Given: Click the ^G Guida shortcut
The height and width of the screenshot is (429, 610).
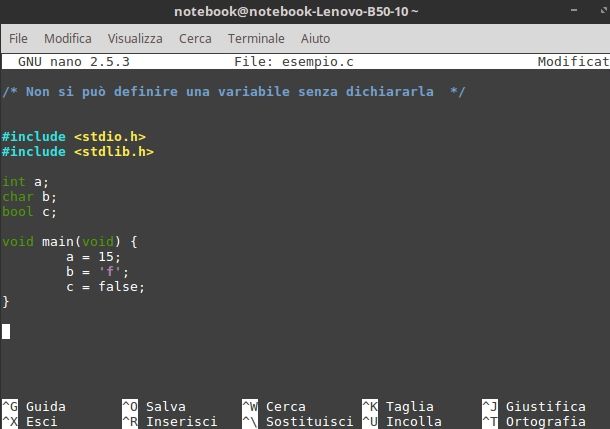Looking at the screenshot, I should coord(34,406).
